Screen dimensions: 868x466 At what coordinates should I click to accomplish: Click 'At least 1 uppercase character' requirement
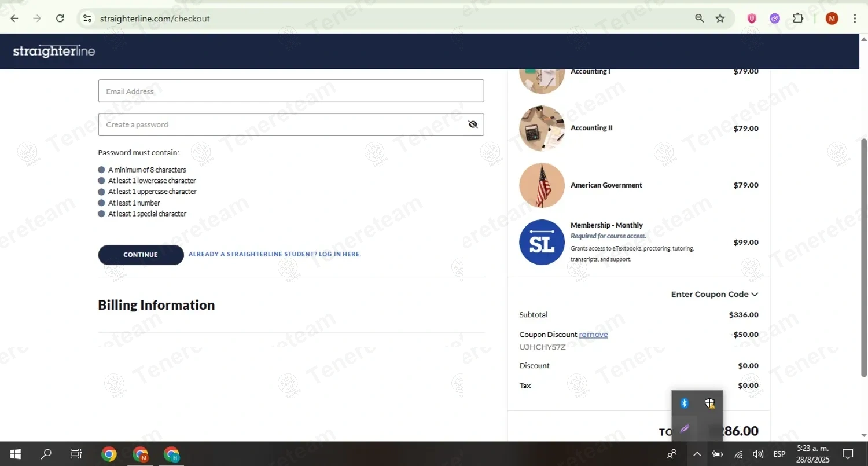[152, 192]
